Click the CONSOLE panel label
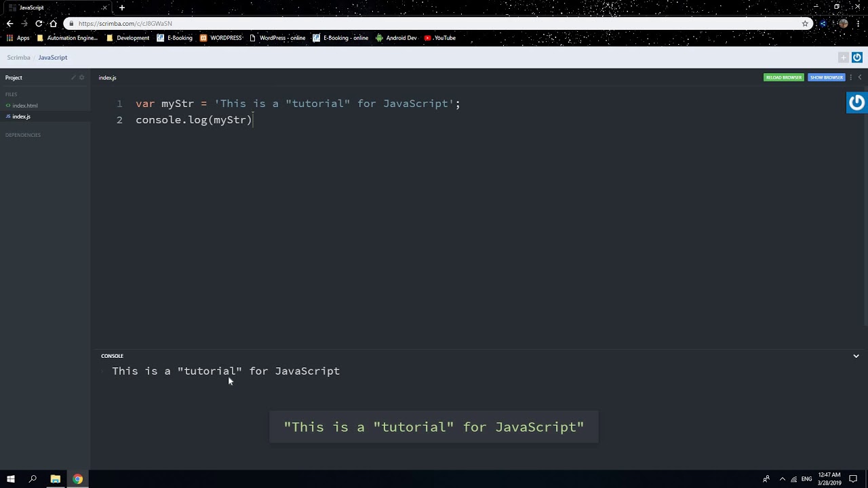 click(112, 356)
